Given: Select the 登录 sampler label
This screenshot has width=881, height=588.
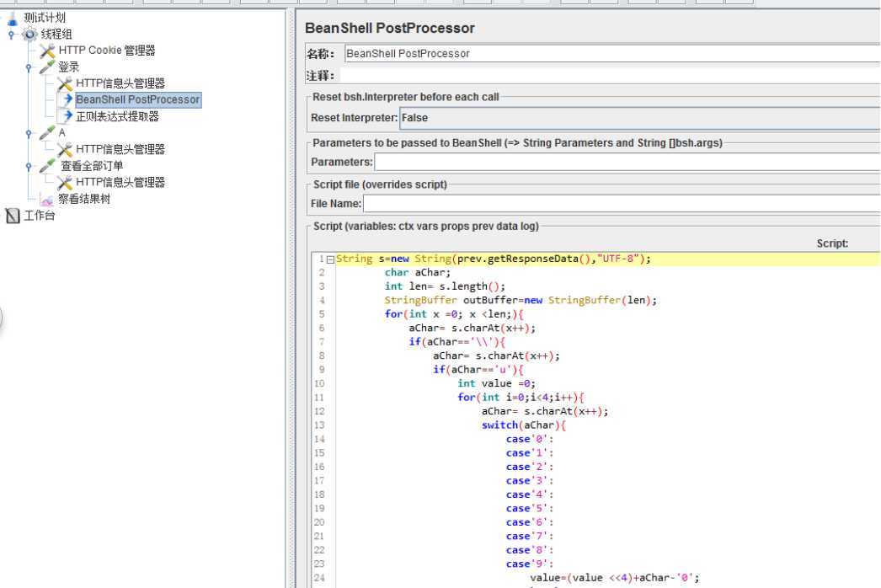Looking at the screenshot, I should click(x=68, y=67).
